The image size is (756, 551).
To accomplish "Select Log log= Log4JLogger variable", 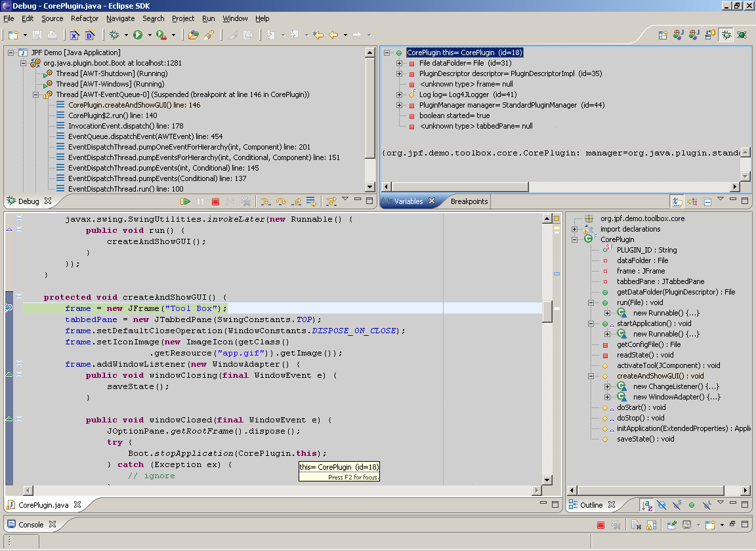I will coord(468,95).
